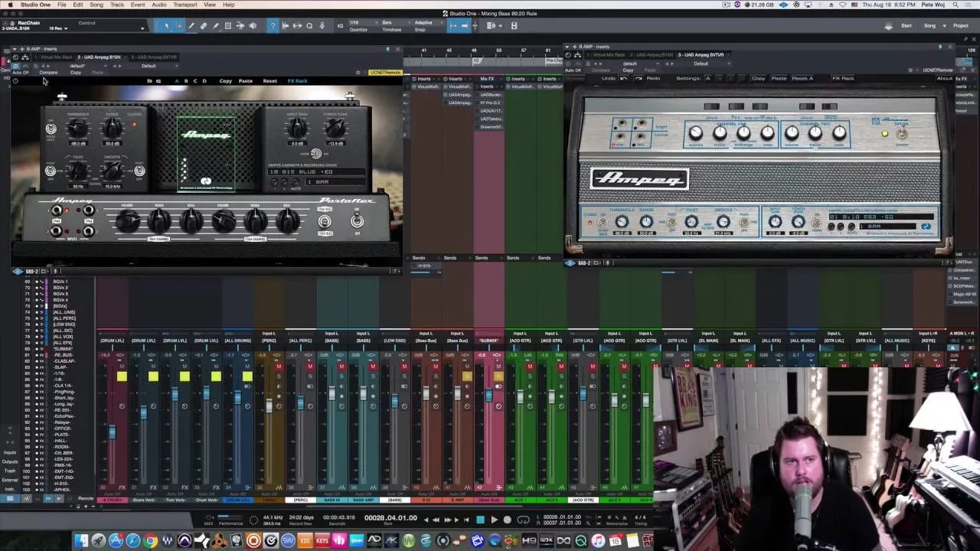Click the question mark help icon
The image size is (980, 551).
[x=272, y=26]
